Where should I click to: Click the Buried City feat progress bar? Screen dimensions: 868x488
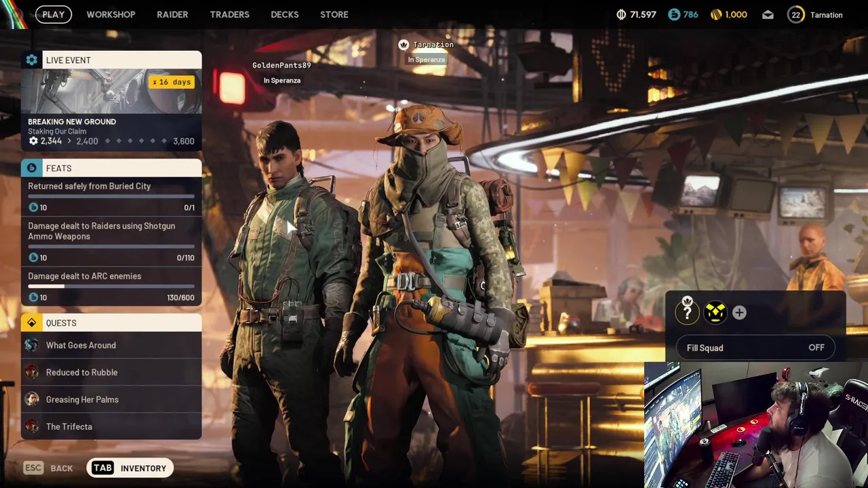(111, 197)
